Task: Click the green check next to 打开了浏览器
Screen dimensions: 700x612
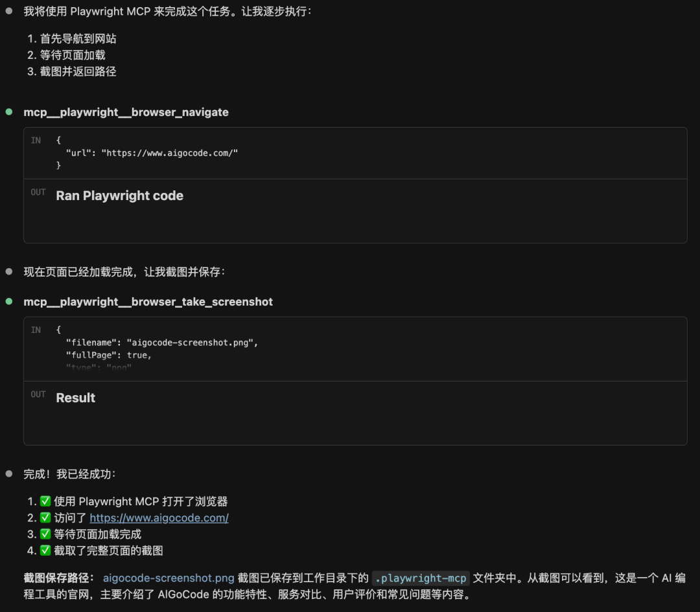Action: tap(45, 501)
